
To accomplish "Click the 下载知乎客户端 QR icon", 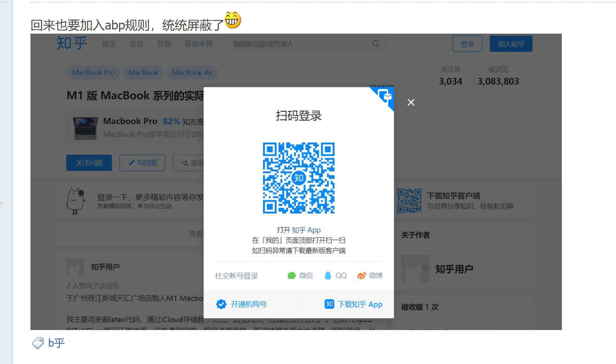I will point(409,201).
